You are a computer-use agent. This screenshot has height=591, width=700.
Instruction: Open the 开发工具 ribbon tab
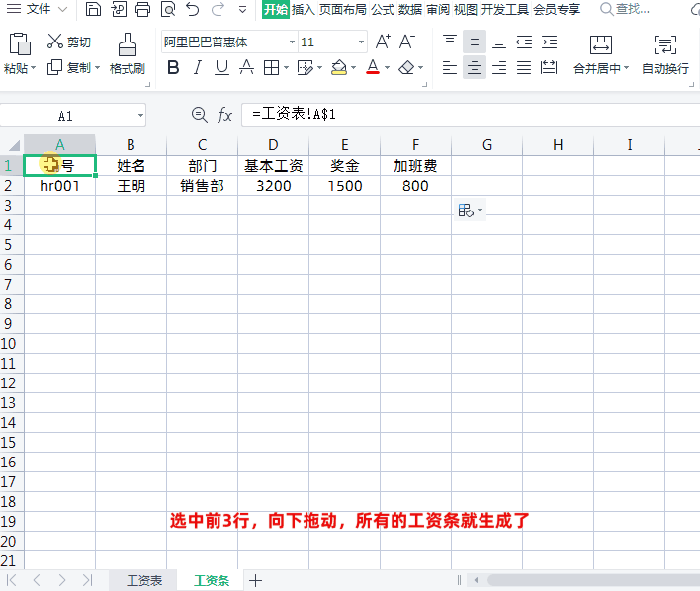(x=505, y=9)
